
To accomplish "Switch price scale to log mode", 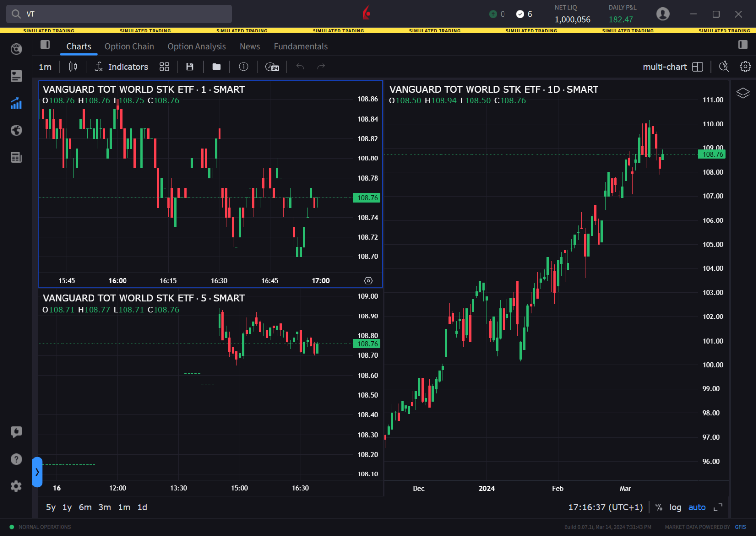I will click(x=675, y=507).
